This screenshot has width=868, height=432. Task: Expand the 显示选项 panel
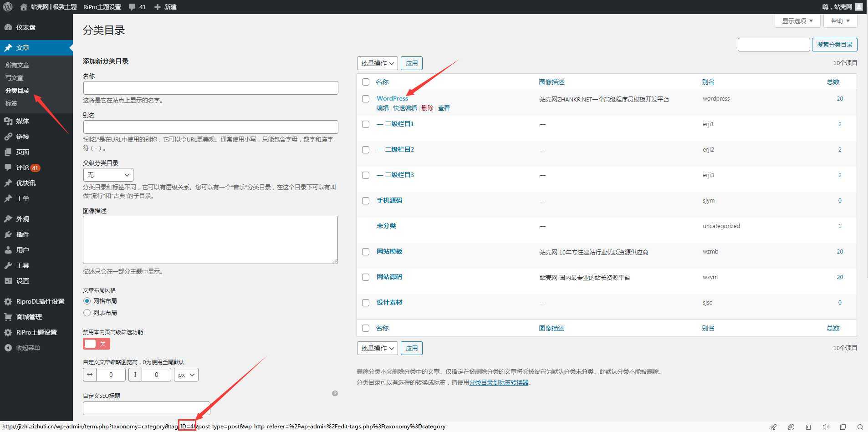[797, 21]
